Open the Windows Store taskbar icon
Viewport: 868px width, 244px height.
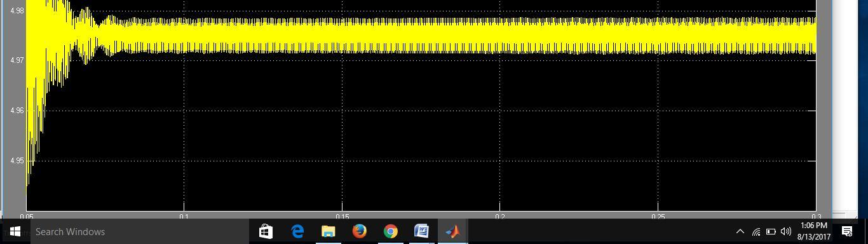click(266, 232)
